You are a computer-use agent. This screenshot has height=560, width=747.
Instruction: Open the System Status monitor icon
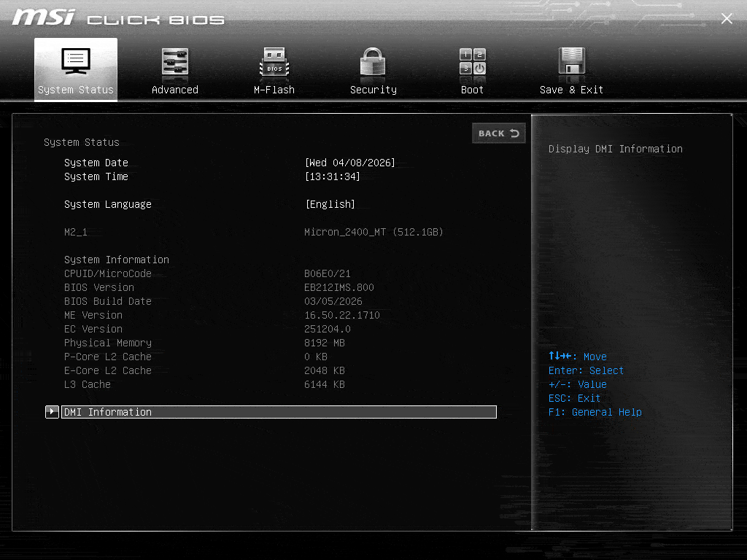[76, 61]
